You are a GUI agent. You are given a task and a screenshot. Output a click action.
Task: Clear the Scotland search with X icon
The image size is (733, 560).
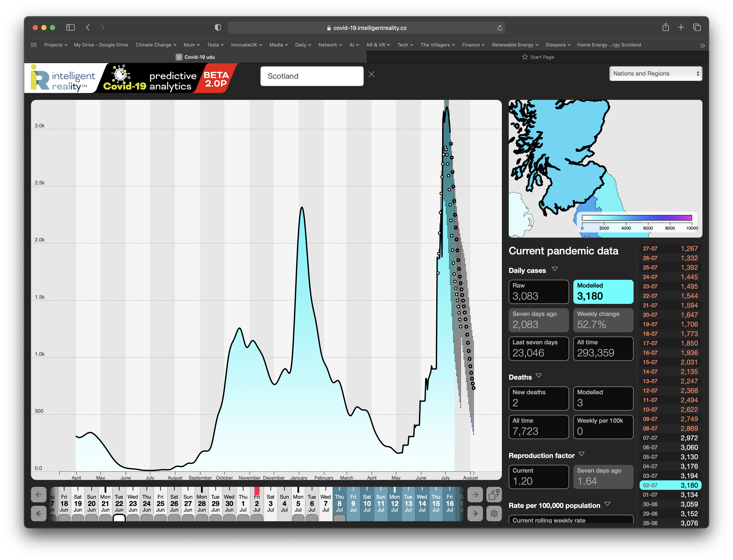pyautogui.click(x=371, y=74)
